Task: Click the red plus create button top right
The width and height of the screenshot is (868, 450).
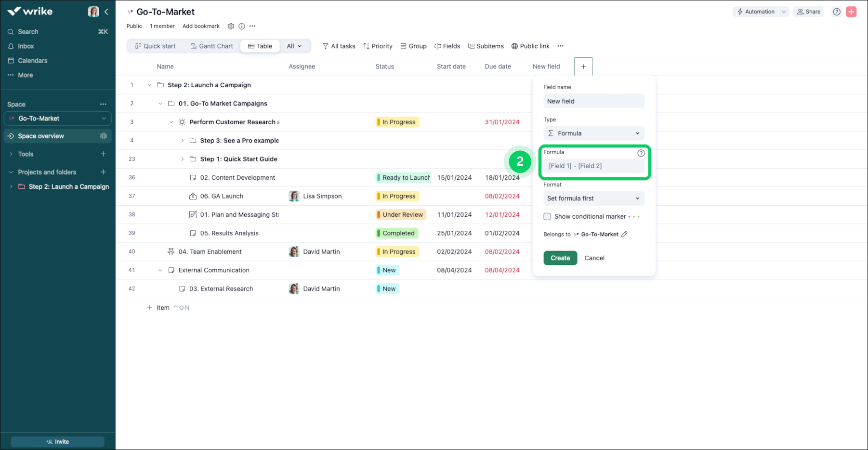Action: (851, 12)
